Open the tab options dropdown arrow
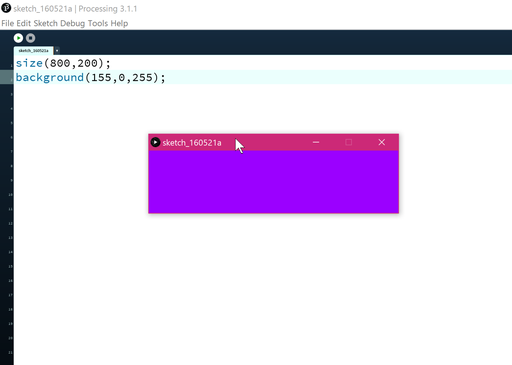This screenshot has width=512, height=365. point(57,51)
